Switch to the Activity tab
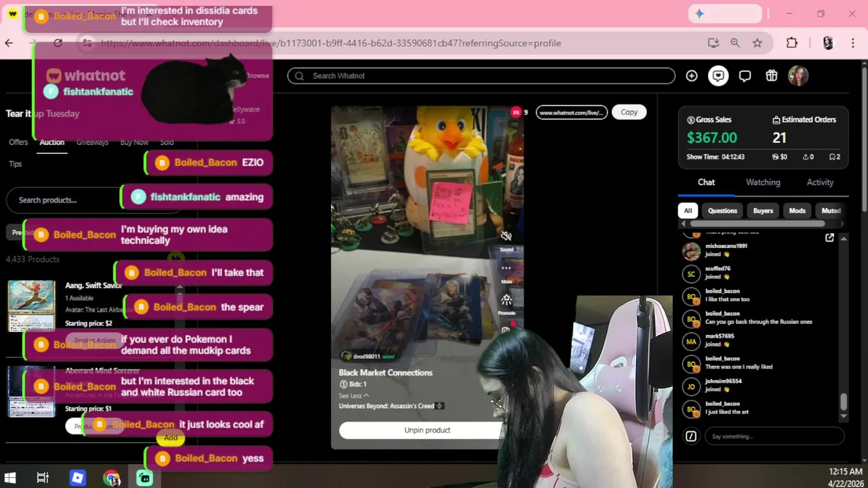Viewport: 868px width, 488px height. [820, 182]
